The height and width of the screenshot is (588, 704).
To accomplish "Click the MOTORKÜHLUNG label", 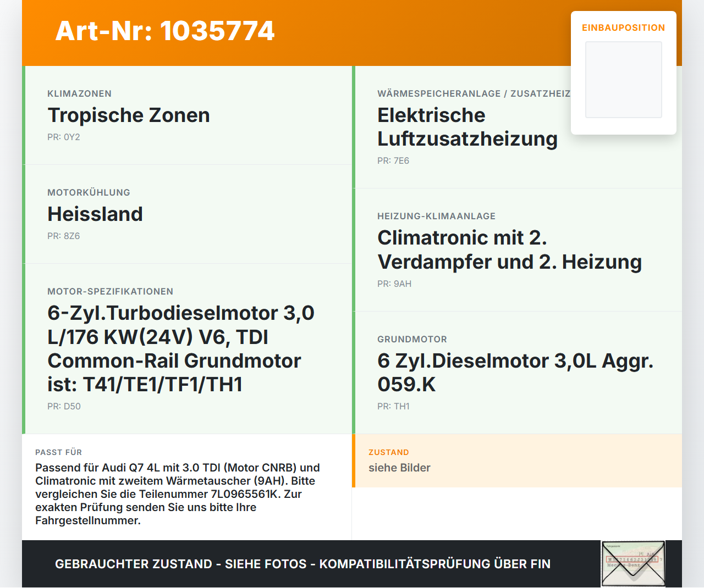I will 89,193.
